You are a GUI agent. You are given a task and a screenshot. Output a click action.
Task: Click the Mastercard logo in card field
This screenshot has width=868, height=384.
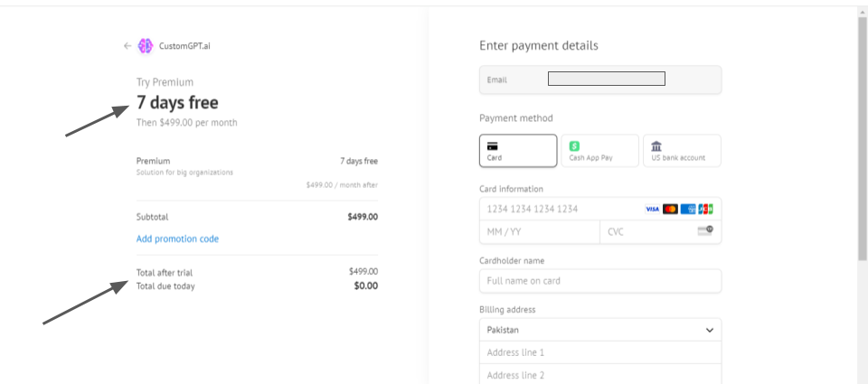coord(670,209)
